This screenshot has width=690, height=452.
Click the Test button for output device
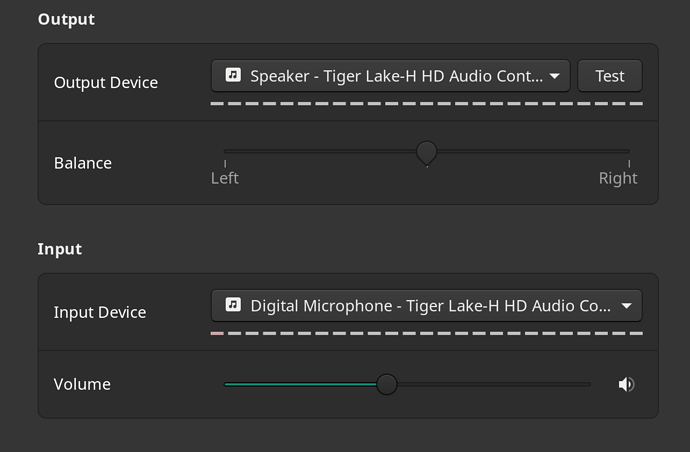tap(610, 76)
